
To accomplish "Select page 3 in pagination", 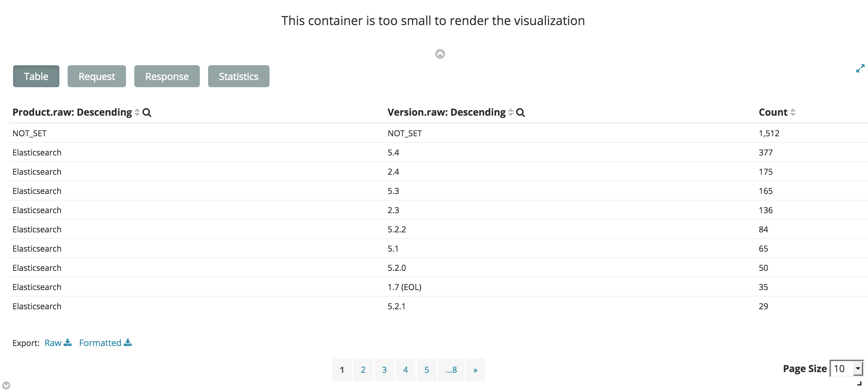I will [x=384, y=370].
